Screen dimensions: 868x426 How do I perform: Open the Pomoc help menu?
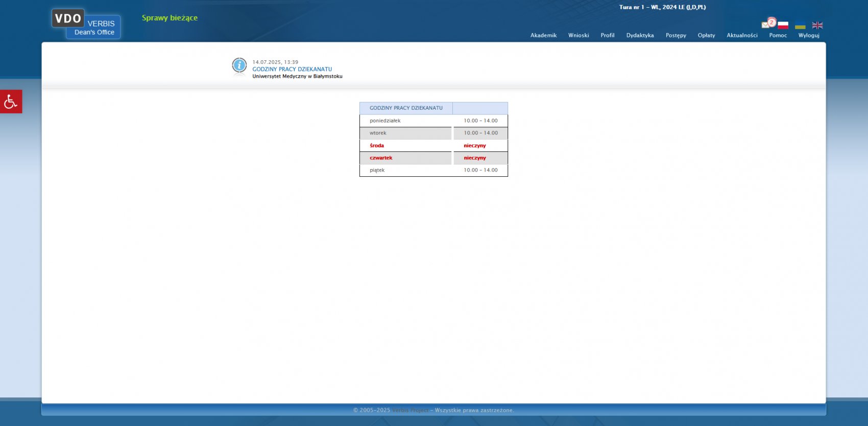pyautogui.click(x=778, y=35)
